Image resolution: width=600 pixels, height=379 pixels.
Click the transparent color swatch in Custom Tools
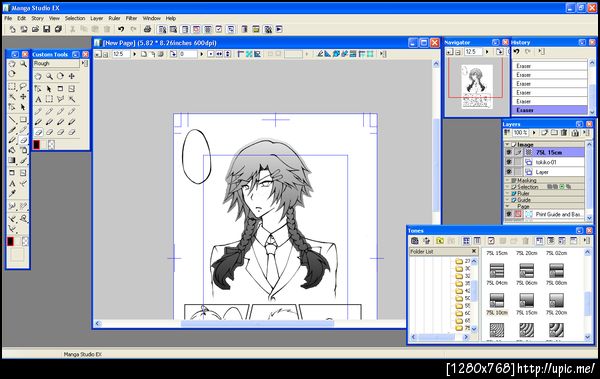click(x=51, y=145)
